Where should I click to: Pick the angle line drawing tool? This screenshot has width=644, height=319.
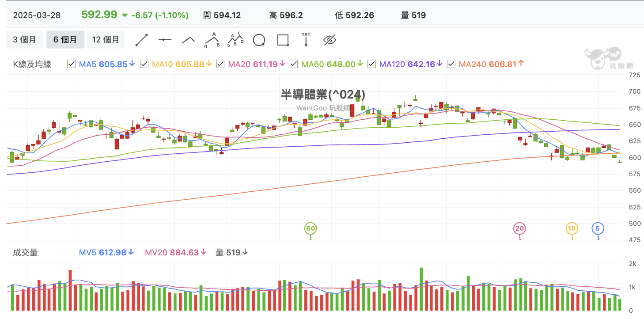pyautogui.click(x=188, y=40)
